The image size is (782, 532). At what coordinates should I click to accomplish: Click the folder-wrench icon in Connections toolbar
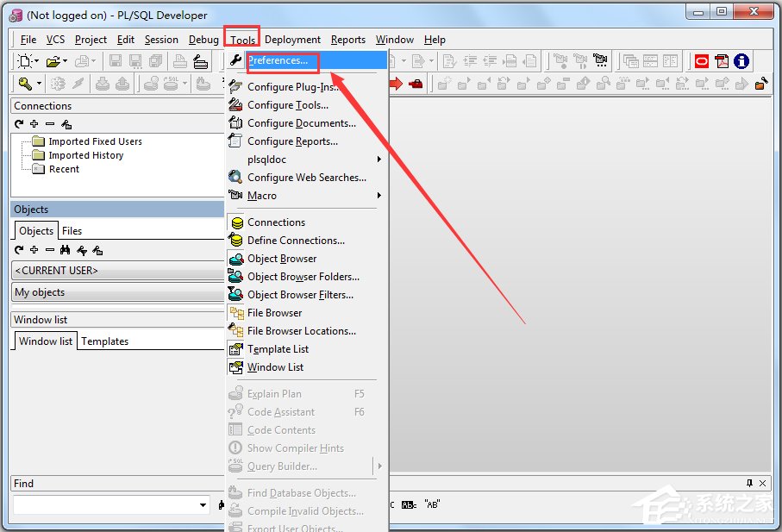[x=66, y=123]
